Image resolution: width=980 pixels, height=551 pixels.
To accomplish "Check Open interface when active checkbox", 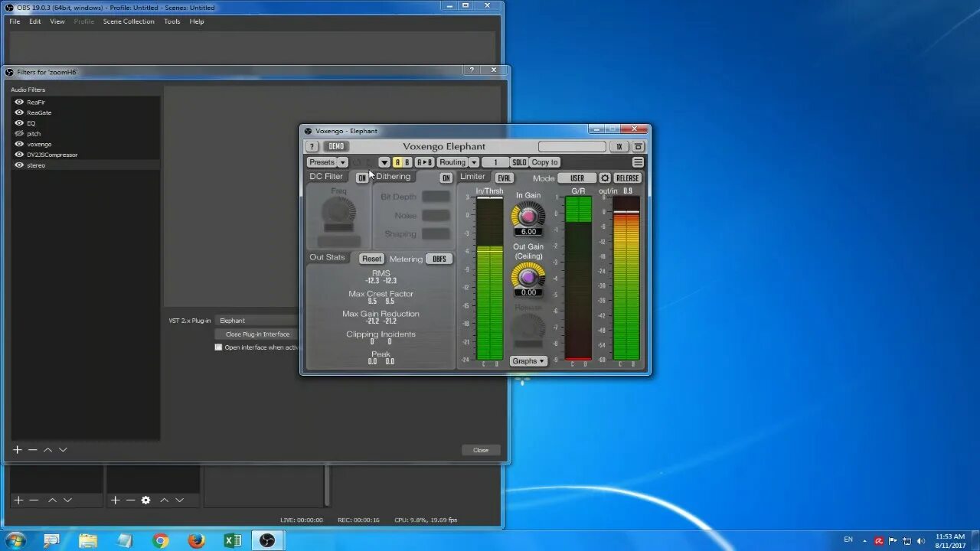I will [x=218, y=347].
